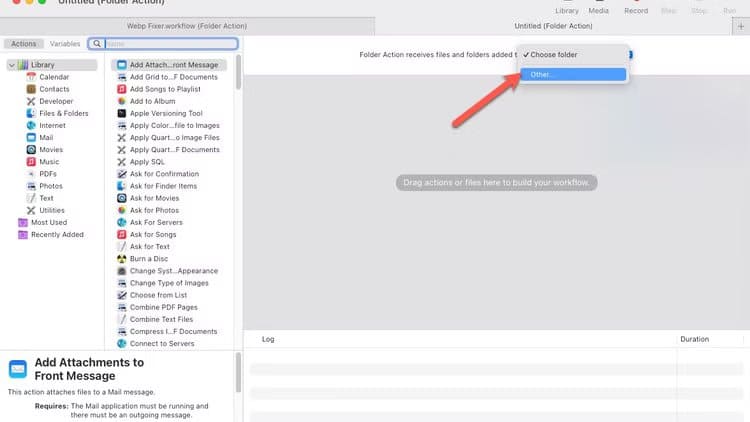This screenshot has height=422, width=750.
Task: Select Compress Images in PDF Documents action
Action: [169, 332]
